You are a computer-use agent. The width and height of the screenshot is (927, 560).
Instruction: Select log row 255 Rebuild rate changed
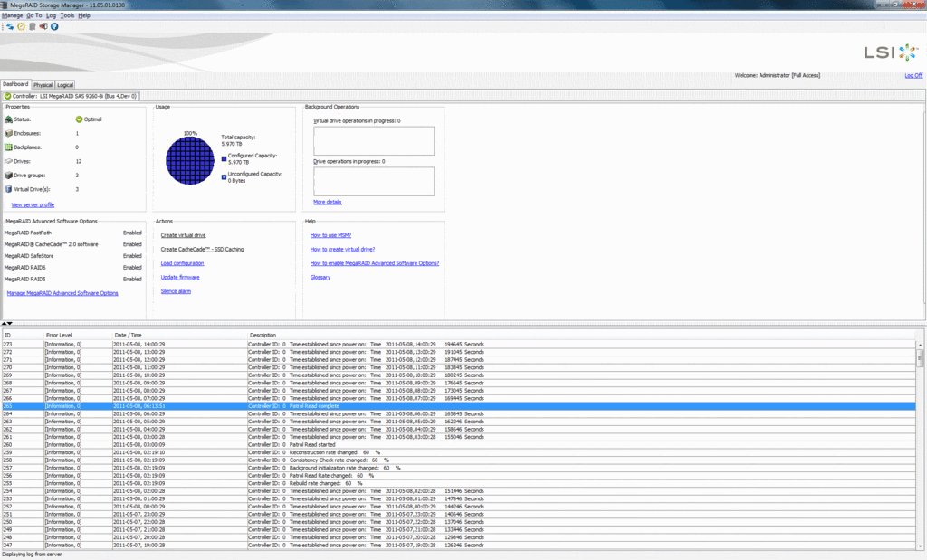coord(459,483)
